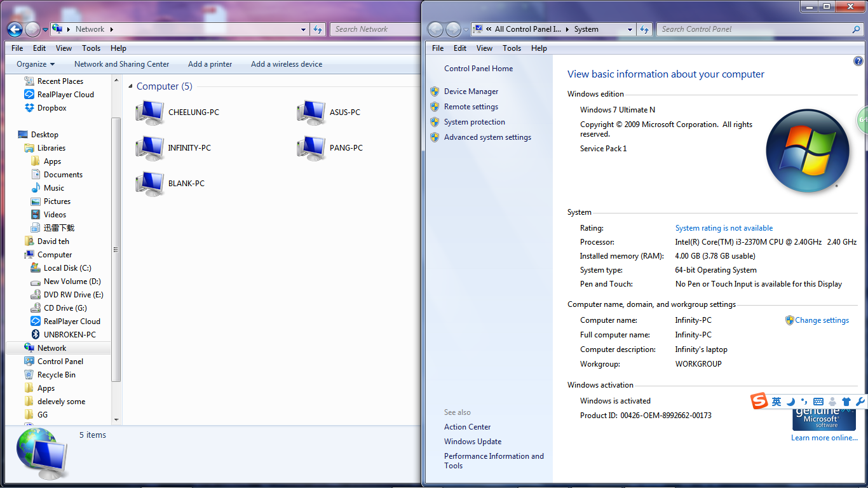868x488 pixels.
Task: Click the moon icon on IME bar
Action: point(790,402)
